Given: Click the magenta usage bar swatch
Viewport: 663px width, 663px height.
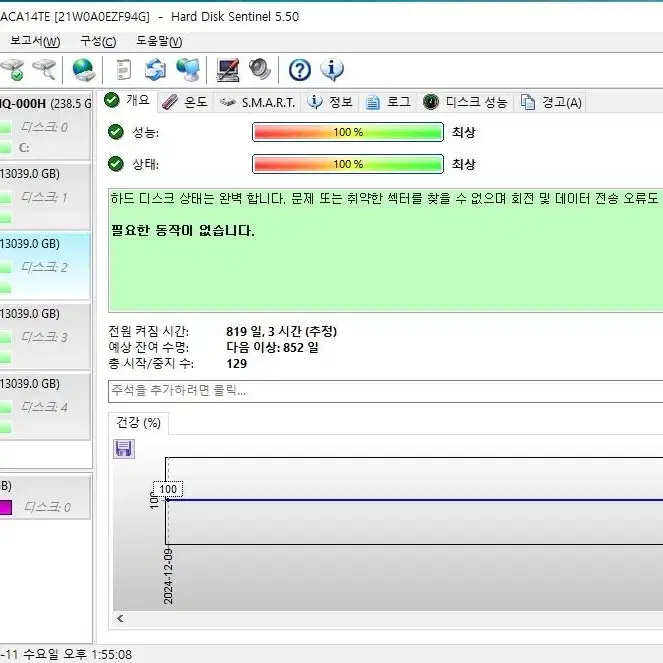Looking at the screenshot, I should 5,507.
